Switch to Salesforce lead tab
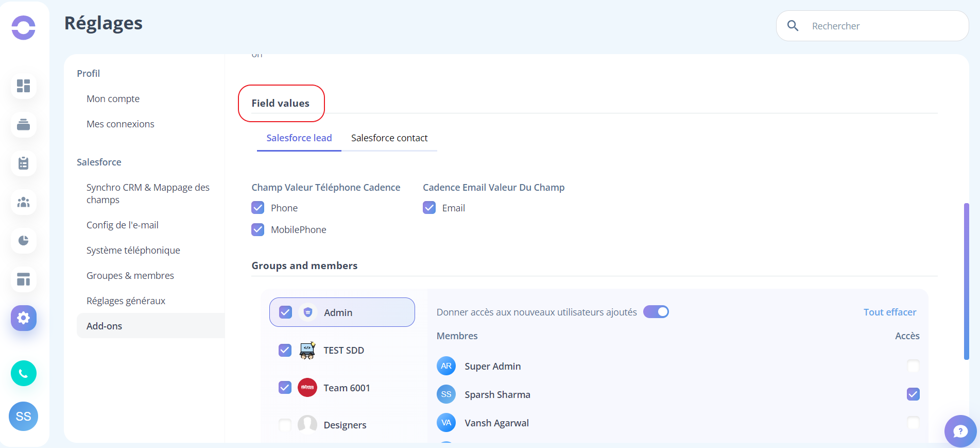The width and height of the screenshot is (980, 448). tap(299, 138)
